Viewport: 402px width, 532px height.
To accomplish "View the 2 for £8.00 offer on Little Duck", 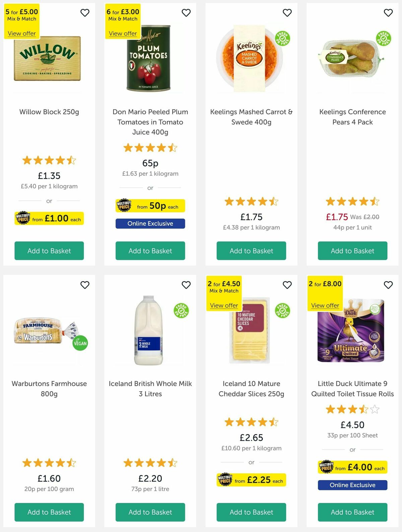I will 325,305.
